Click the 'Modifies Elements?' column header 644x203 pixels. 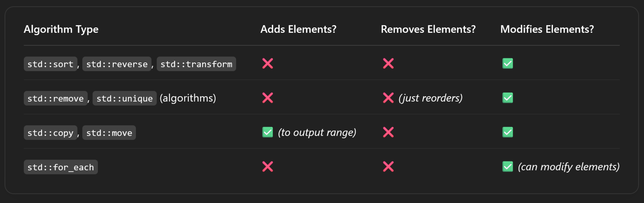tap(547, 29)
